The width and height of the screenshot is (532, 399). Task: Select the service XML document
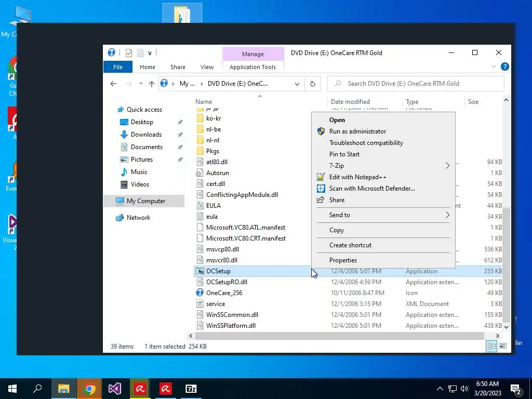pyautogui.click(x=216, y=303)
